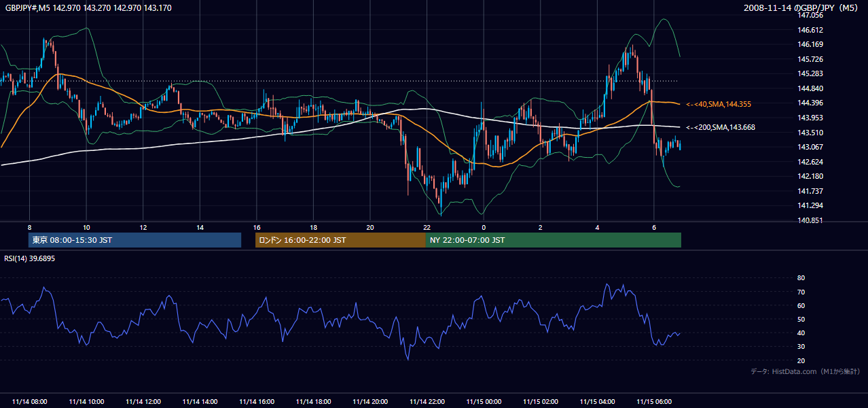This screenshot has width=868, height=408.
Task: Click the 11/14 20:00 time label
Action: pyautogui.click(x=370, y=402)
